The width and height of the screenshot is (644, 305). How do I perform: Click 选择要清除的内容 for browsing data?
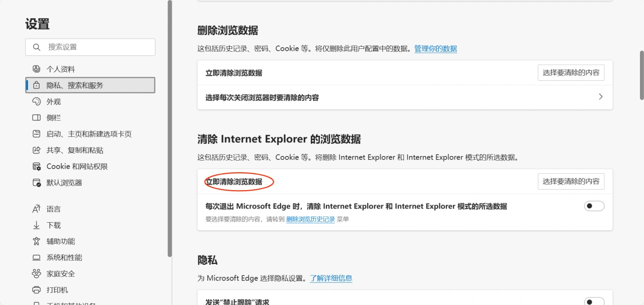pyautogui.click(x=571, y=72)
